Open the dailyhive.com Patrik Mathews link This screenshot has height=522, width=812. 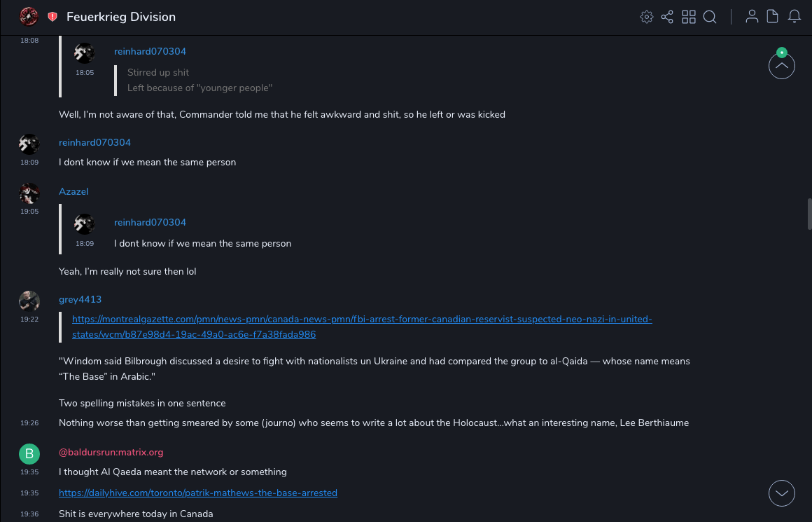point(198,493)
